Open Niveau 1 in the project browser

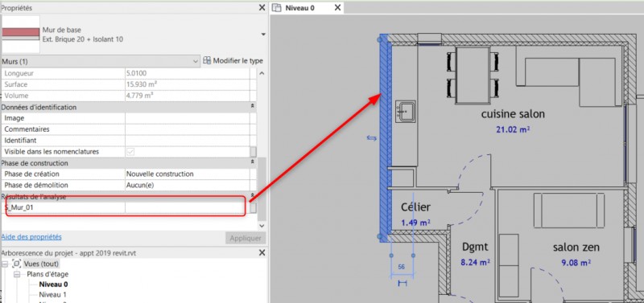click(53, 294)
